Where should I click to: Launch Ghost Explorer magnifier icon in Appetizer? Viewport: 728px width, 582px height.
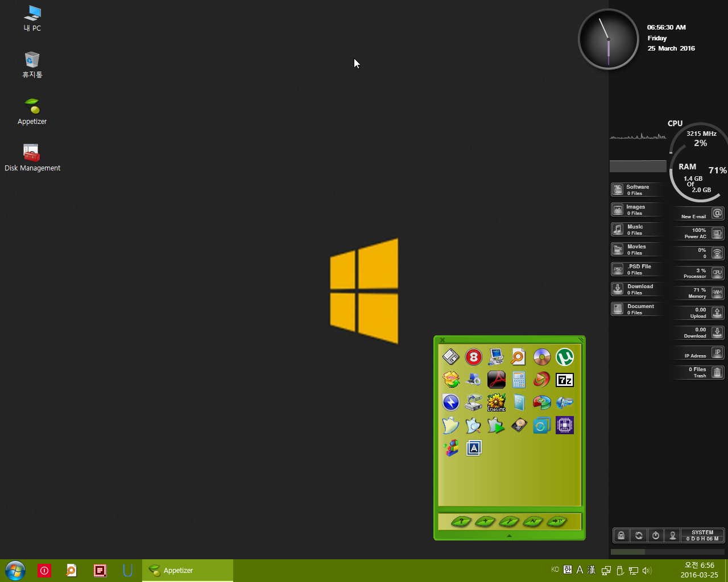tap(474, 425)
